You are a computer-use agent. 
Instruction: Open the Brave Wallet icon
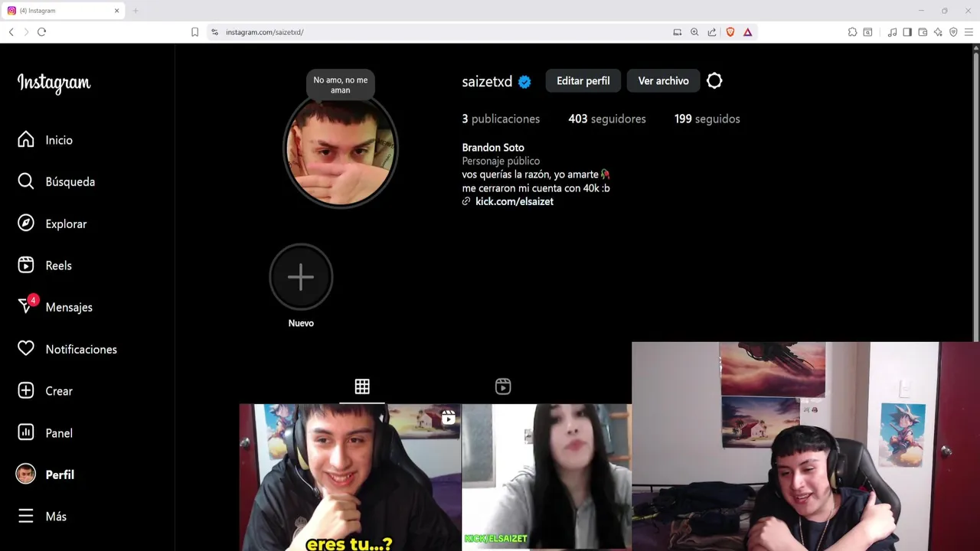coord(923,32)
